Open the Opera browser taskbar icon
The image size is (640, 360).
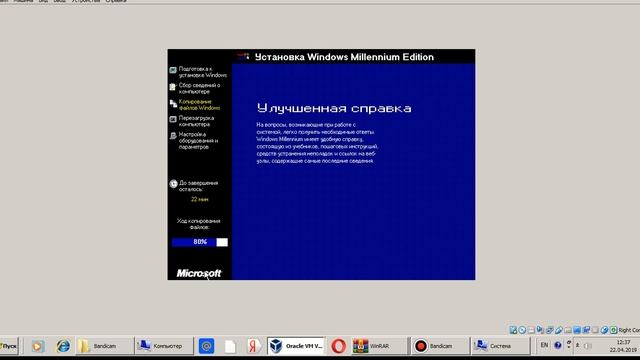click(338, 346)
